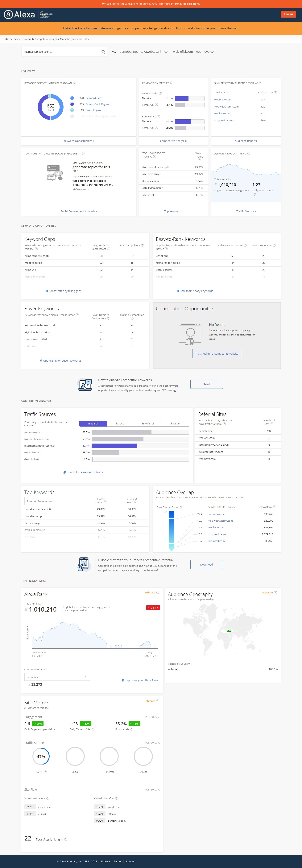
Task: Click the site search input field
Action: click(x=61, y=52)
